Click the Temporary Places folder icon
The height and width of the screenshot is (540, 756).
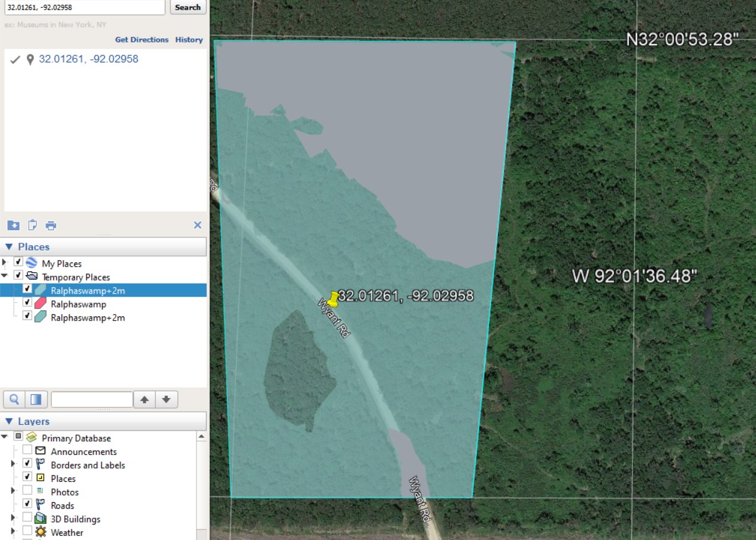coord(32,277)
